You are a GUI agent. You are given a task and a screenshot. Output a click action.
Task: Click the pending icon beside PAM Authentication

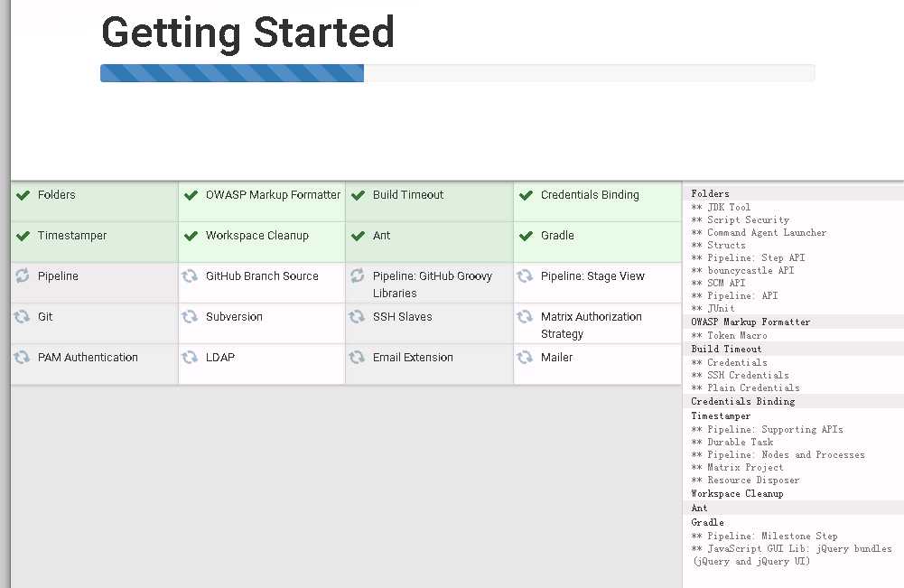click(x=22, y=358)
